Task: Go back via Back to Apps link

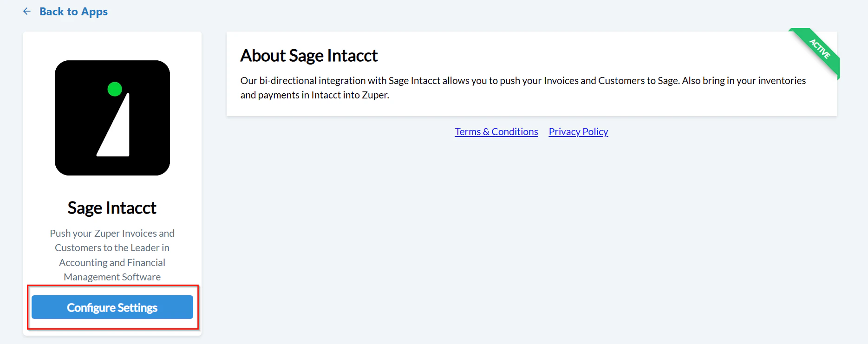Action: click(x=73, y=12)
